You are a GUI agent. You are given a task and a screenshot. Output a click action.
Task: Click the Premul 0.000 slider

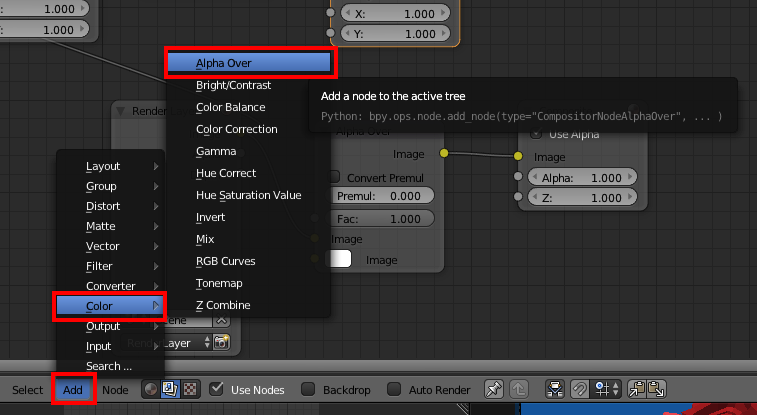(382, 196)
